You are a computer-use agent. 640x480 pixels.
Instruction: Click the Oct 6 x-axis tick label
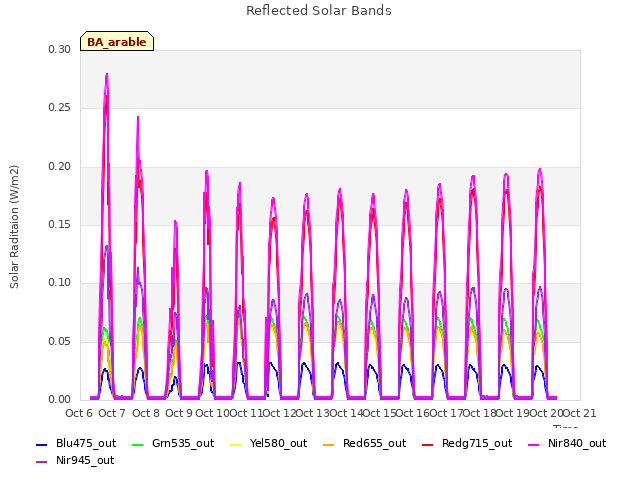[79, 413]
